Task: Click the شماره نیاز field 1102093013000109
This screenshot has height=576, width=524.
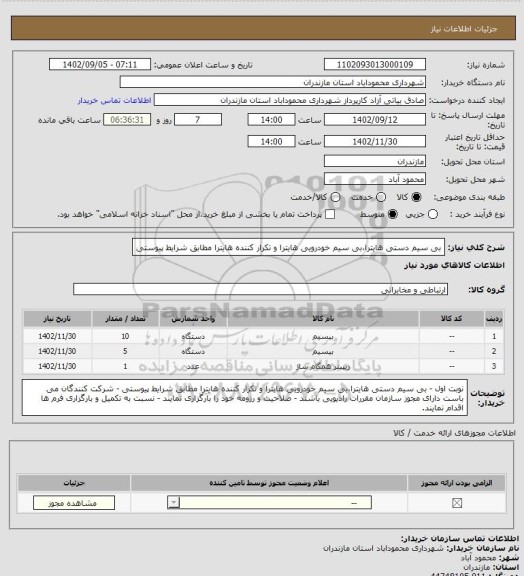Action: 375,64
